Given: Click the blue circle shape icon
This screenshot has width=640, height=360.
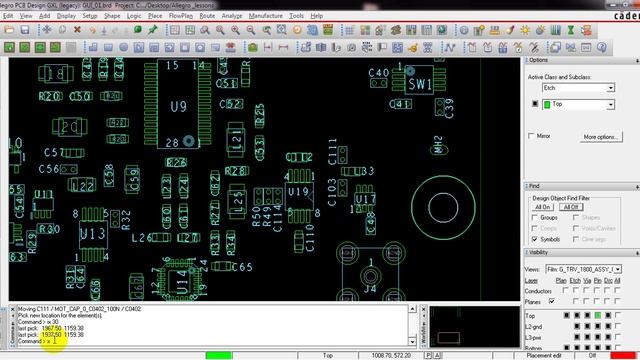Looking at the screenshot, I should click(124, 47).
